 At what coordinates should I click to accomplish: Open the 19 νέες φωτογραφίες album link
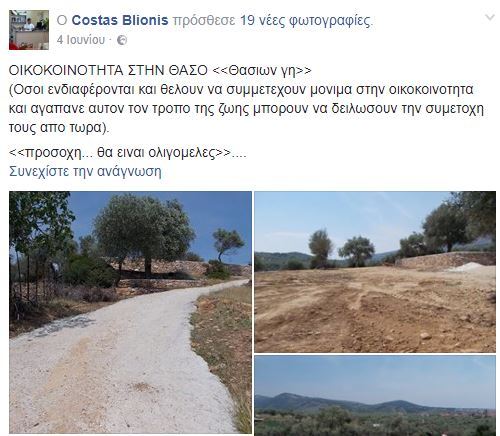coord(305,21)
